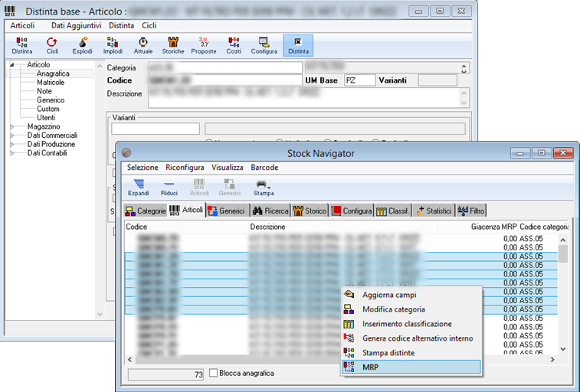The image size is (580, 392).
Task: Click the Stampa distinte icon in context menu
Action: point(349,352)
